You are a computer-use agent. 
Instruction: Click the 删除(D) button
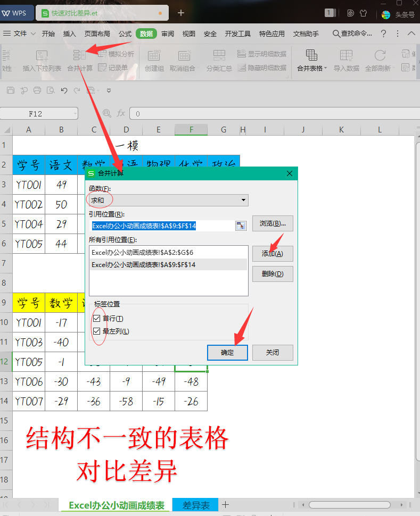coord(273,274)
